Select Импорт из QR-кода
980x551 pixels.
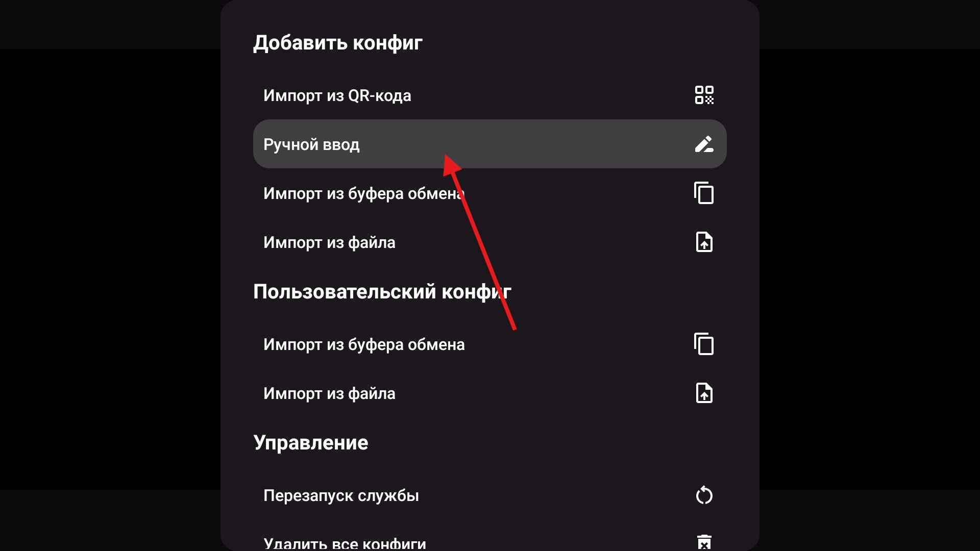click(490, 95)
